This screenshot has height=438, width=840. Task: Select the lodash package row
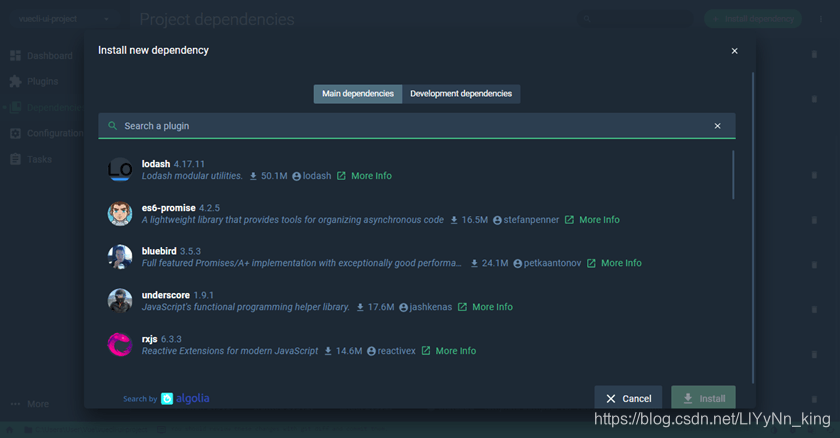click(x=416, y=170)
